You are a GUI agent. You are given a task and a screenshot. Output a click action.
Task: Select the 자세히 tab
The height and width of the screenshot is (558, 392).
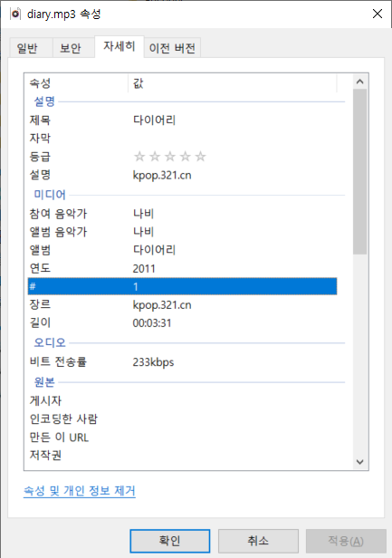[120, 46]
